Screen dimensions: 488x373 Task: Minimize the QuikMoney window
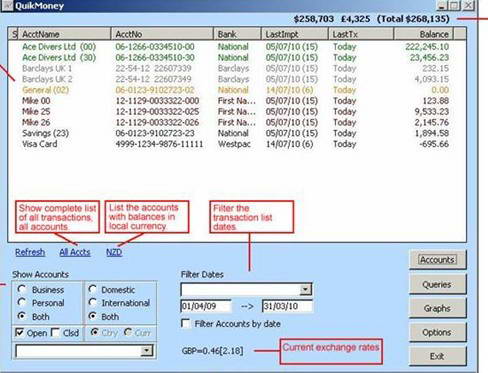[x=442, y=5]
